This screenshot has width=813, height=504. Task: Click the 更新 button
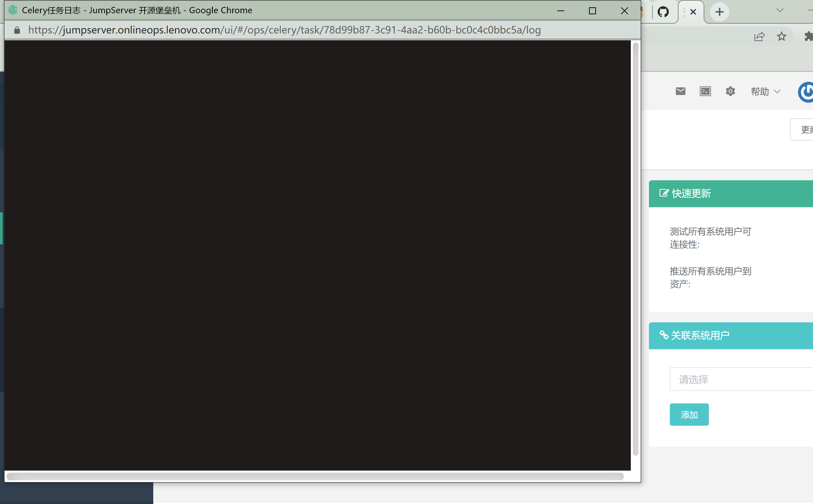(805, 130)
